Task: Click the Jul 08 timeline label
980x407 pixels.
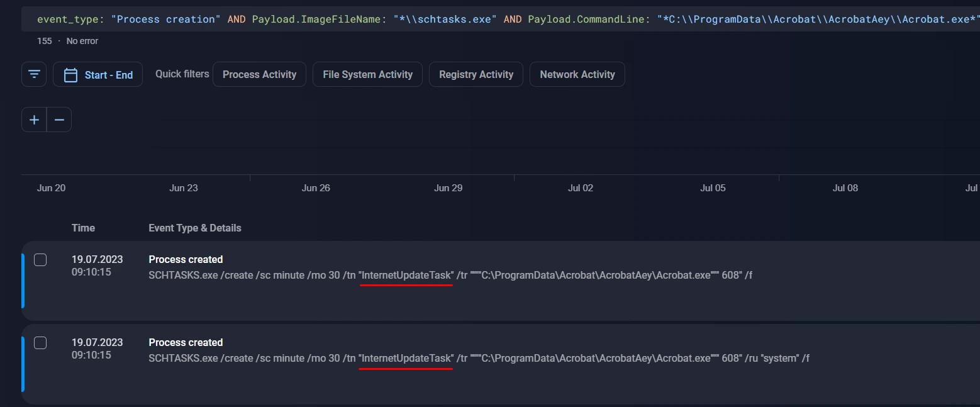Action: pyautogui.click(x=845, y=187)
